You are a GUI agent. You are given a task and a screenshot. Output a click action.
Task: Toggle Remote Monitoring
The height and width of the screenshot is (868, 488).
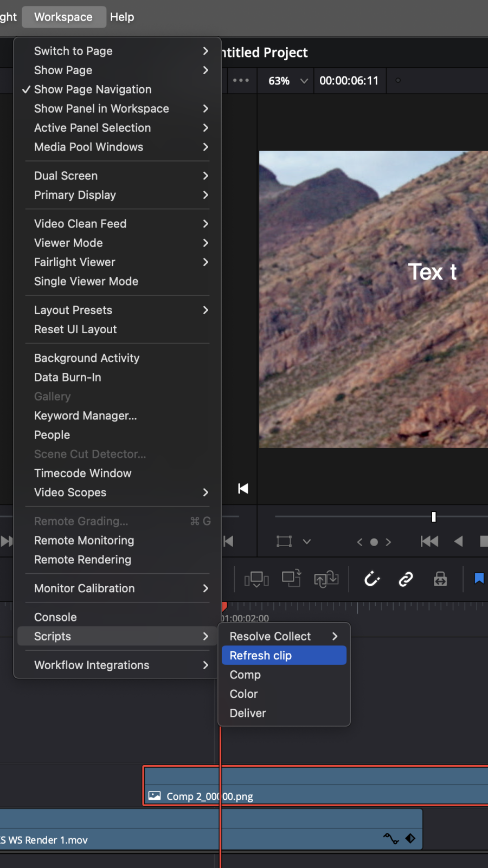117,540
